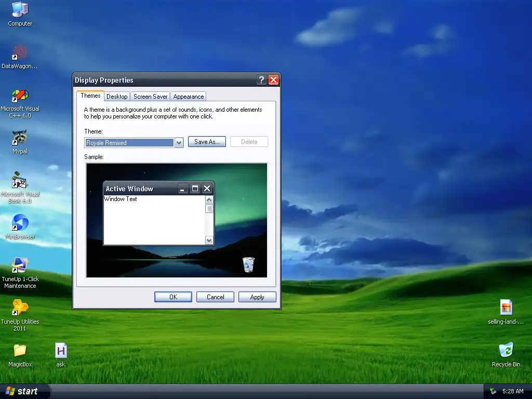Switch to the Desktop tab
The height and width of the screenshot is (399, 532).
[x=117, y=97]
